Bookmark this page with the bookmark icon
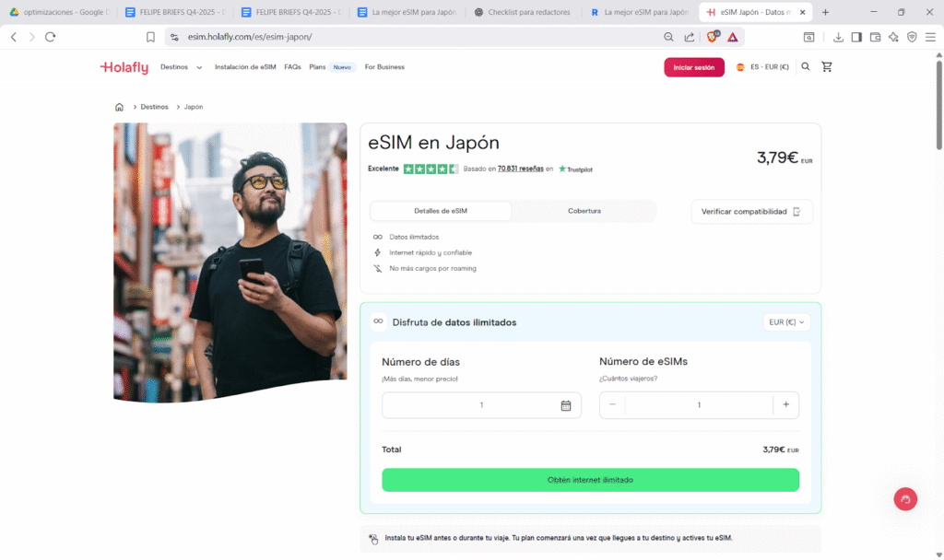 (150, 37)
